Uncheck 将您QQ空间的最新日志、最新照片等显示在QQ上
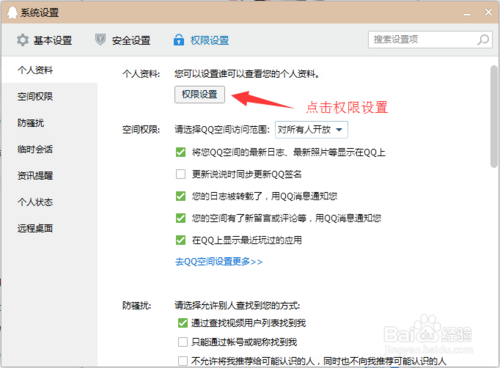 tap(181, 152)
